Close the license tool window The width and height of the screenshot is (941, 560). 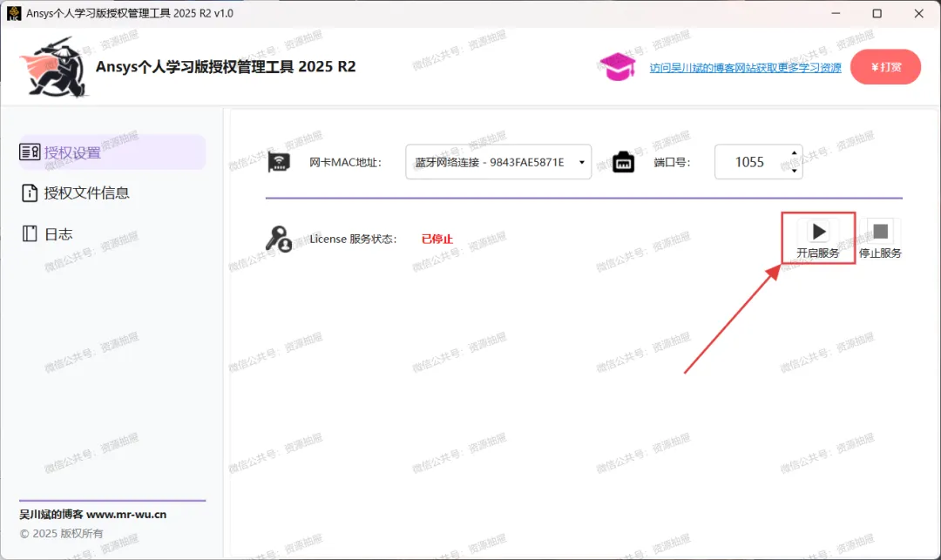point(918,13)
